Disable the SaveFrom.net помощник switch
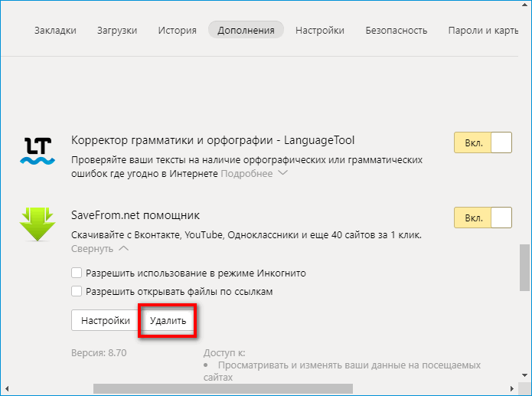Image resolution: width=532 pixels, height=396 pixels. point(482,218)
